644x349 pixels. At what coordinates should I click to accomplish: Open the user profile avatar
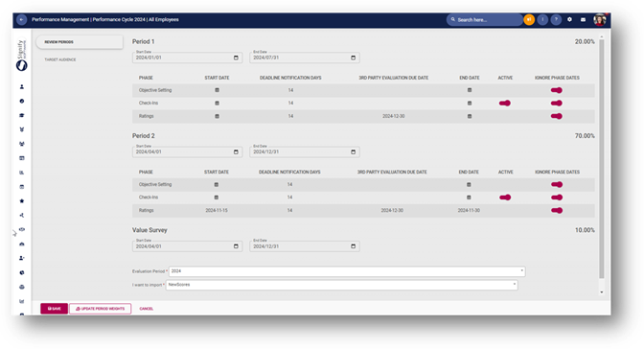pyautogui.click(x=600, y=19)
